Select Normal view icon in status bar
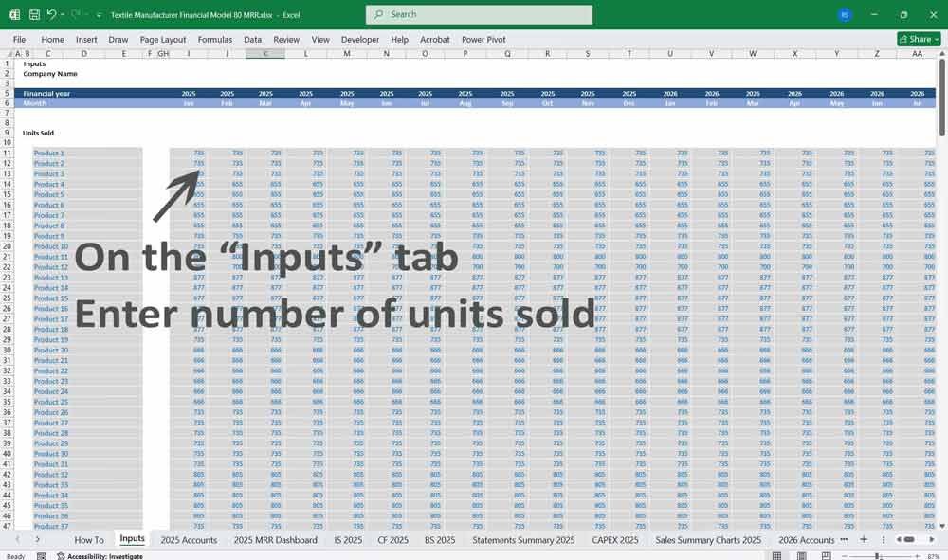Viewport: 948px width, 560px height. click(x=776, y=556)
